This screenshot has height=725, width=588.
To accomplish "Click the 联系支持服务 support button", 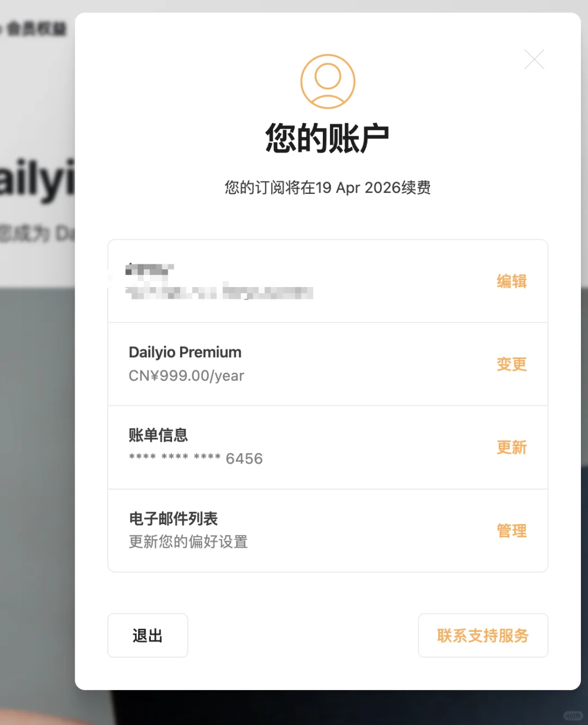I will pyautogui.click(x=483, y=635).
